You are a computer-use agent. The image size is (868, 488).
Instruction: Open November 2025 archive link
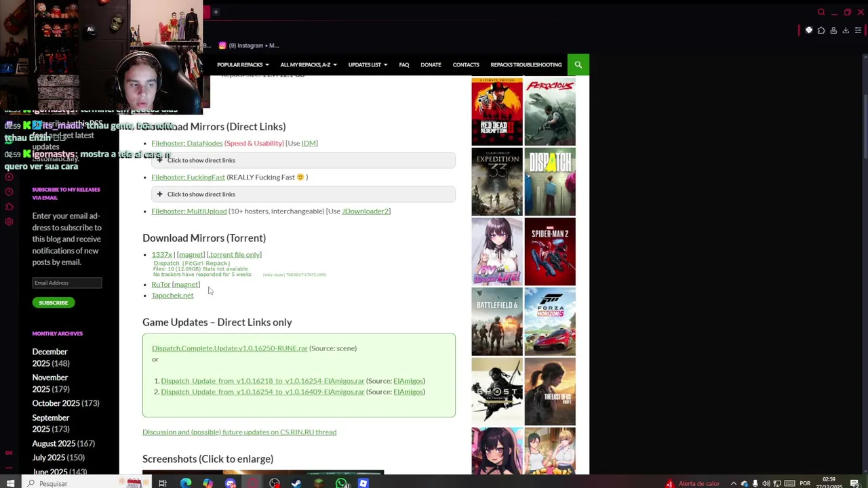(50, 383)
